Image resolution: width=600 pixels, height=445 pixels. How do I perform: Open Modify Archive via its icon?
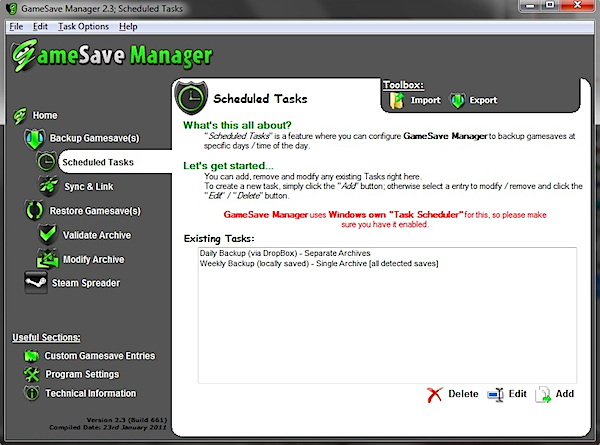pos(47,259)
